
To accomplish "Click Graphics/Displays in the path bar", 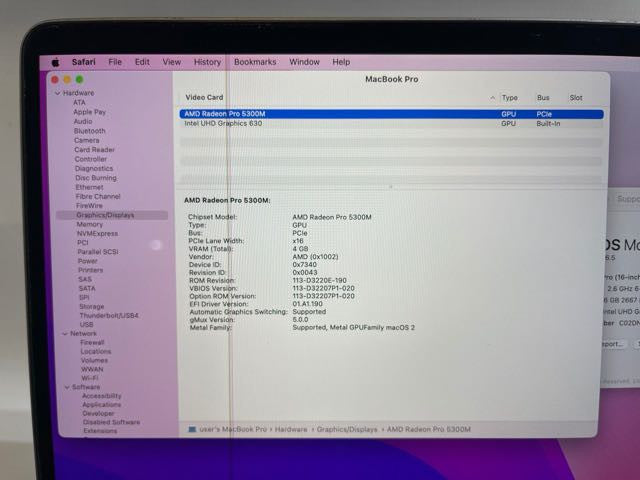I will click(x=347, y=429).
